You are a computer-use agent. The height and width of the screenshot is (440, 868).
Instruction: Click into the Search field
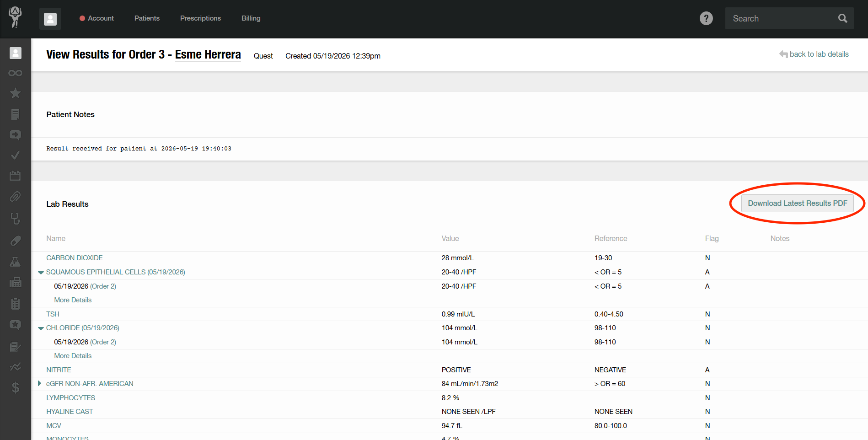pyautogui.click(x=781, y=18)
